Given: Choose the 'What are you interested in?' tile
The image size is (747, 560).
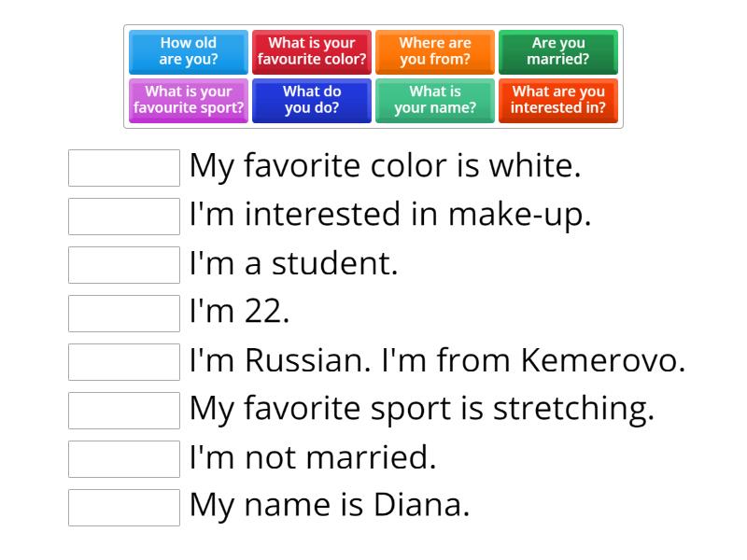Looking at the screenshot, I should [558, 100].
